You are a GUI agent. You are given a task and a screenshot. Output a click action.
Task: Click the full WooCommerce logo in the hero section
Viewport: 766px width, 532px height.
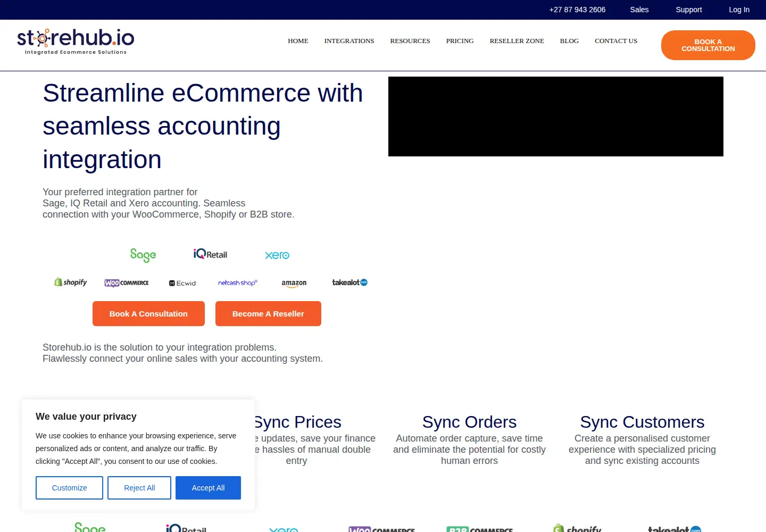(x=127, y=283)
